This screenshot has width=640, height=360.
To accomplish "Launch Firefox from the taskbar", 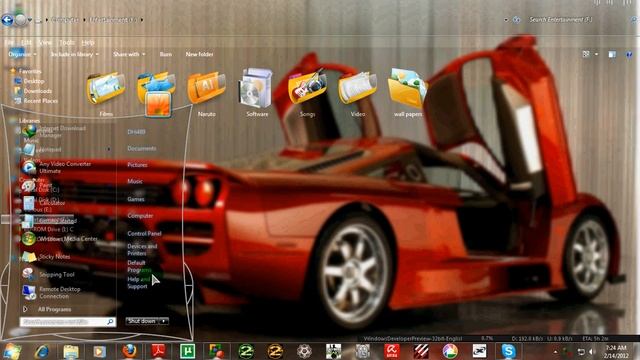I will click(x=129, y=351).
